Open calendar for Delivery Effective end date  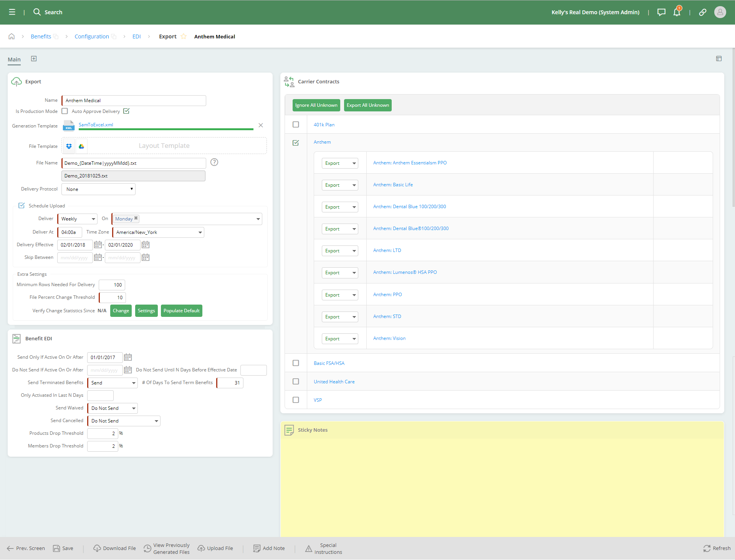tap(146, 245)
